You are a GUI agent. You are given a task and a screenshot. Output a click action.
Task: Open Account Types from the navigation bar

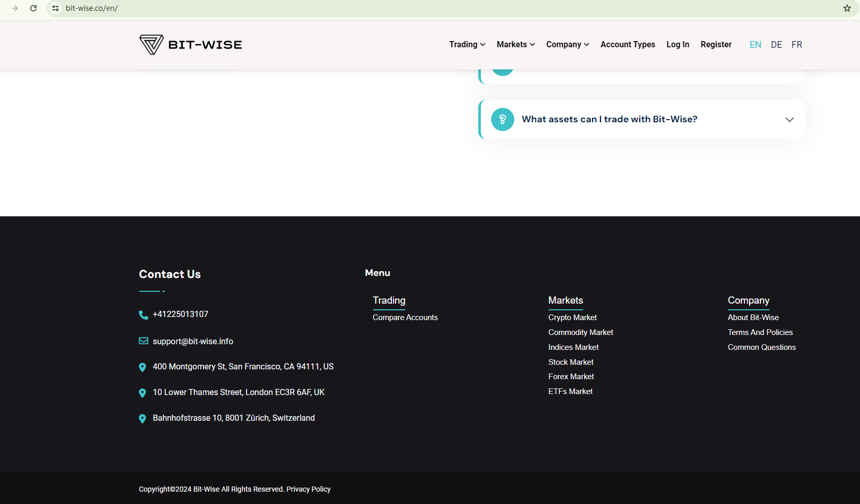[627, 45]
